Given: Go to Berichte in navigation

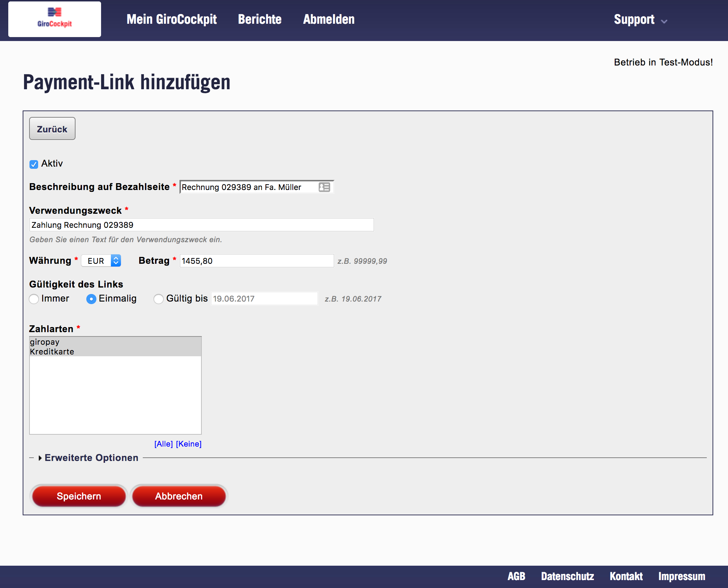Looking at the screenshot, I should pos(260,19).
